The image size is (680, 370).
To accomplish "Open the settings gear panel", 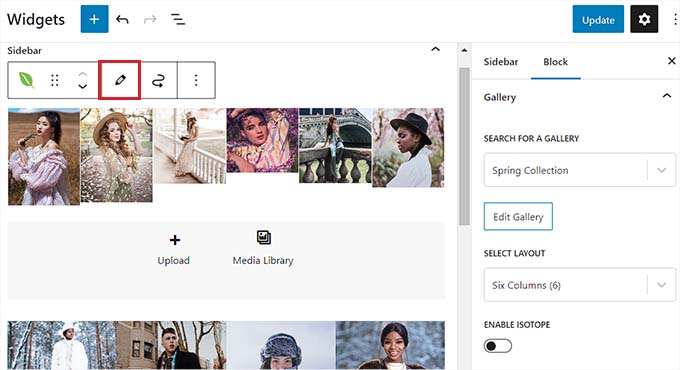I will point(644,19).
